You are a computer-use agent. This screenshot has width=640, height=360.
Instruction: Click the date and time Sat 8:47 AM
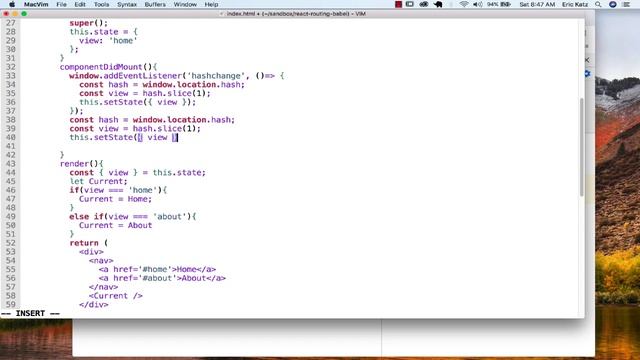pyautogui.click(x=537, y=4)
